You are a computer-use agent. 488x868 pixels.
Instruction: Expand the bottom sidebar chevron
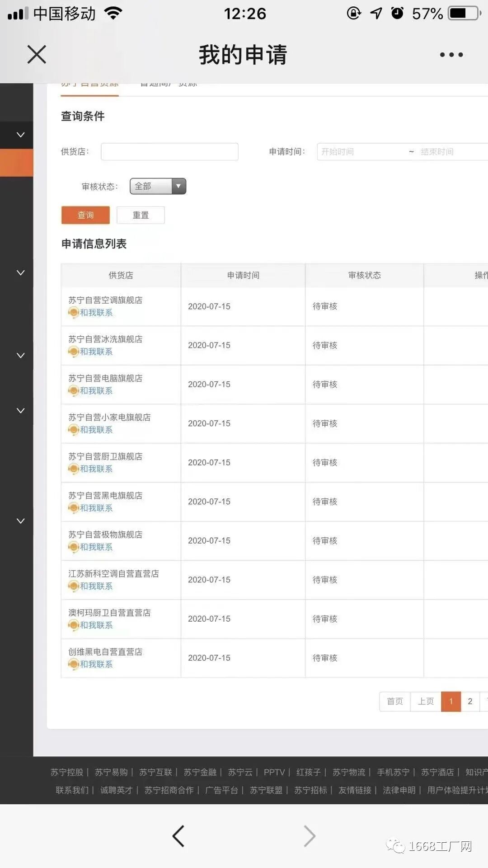click(20, 521)
